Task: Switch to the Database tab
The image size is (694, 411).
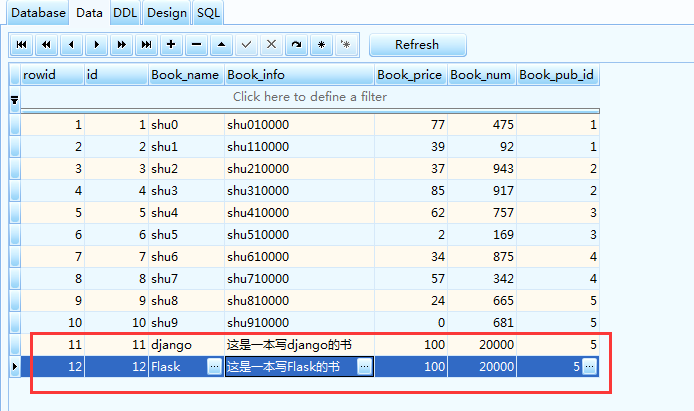Action: click(x=38, y=13)
